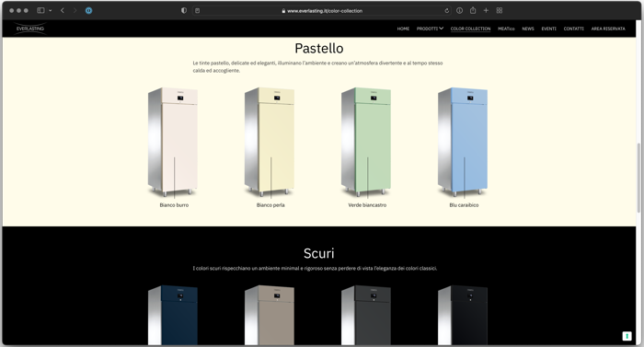This screenshot has width=644, height=347.
Task: Click the Bianco burro label
Action: [x=174, y=204]
